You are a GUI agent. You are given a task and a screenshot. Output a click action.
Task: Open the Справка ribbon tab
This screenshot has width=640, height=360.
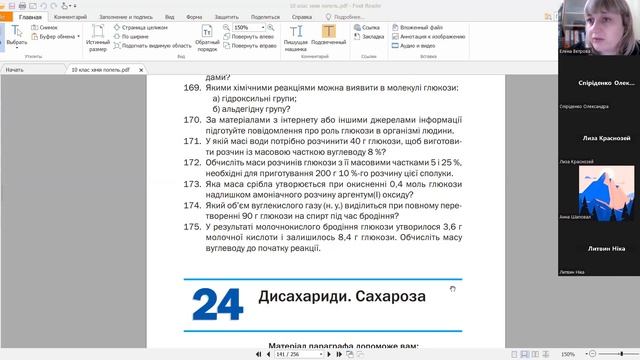click(x=302, y=17)
